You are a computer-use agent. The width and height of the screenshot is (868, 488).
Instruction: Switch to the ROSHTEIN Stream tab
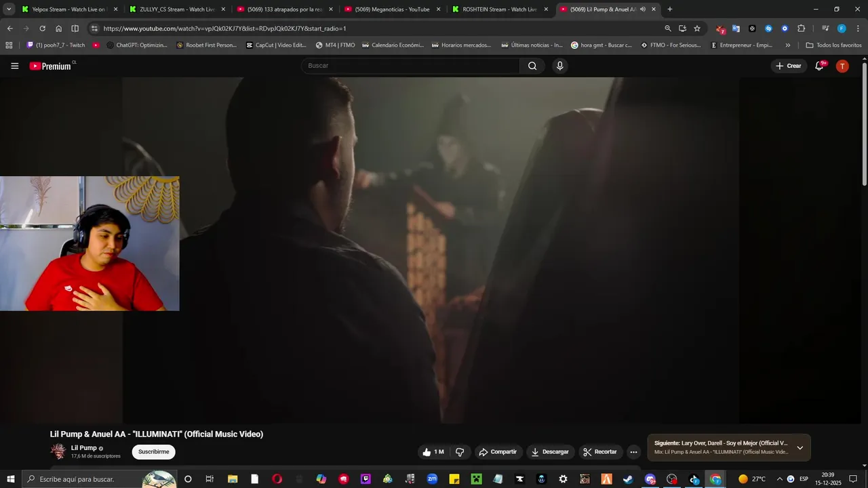500,9
